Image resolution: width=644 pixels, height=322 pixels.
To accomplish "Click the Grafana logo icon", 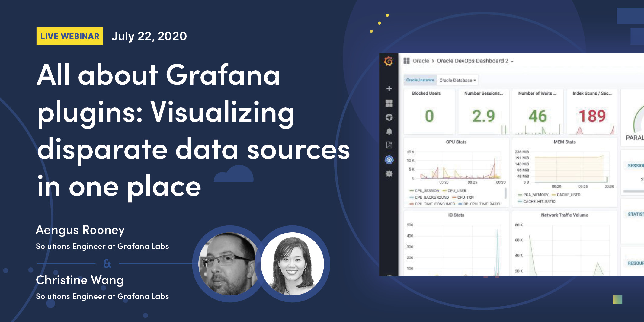I will click(x=389, y=61).
